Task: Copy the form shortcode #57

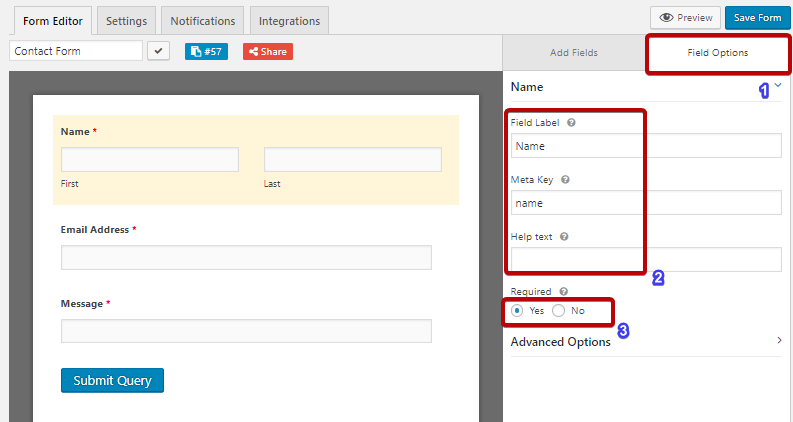Action: coord(206,52)
